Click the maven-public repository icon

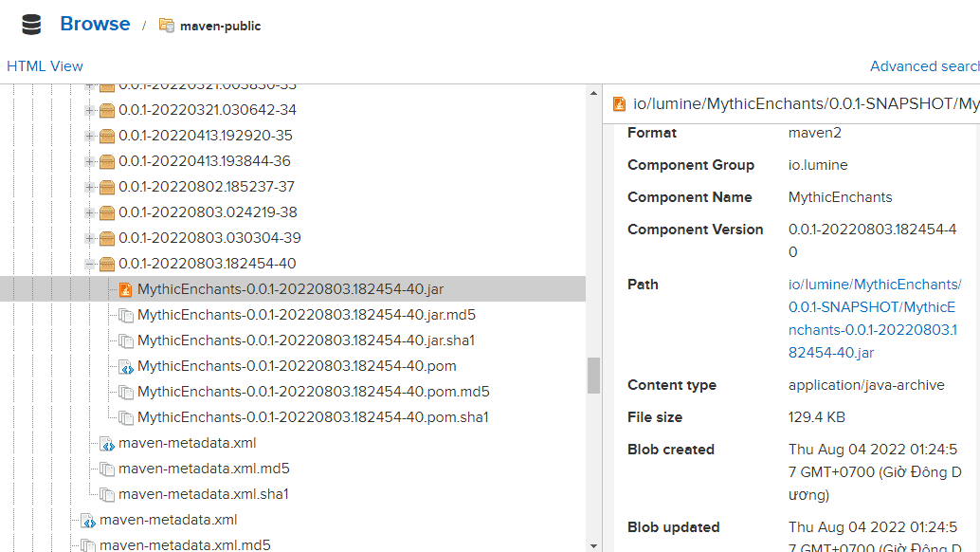pyautogui.click(x=167, y=26)
